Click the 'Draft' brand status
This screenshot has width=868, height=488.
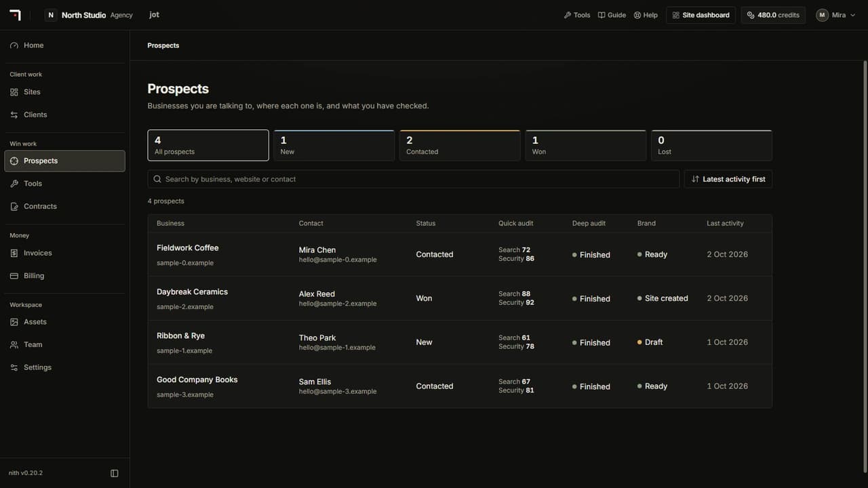650,342
